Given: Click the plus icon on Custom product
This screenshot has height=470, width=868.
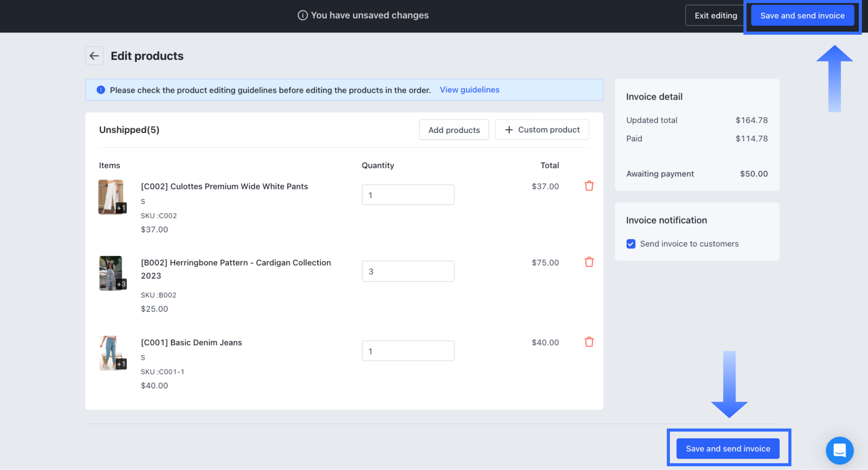Looking at the screenshot, I should point(509,130).
